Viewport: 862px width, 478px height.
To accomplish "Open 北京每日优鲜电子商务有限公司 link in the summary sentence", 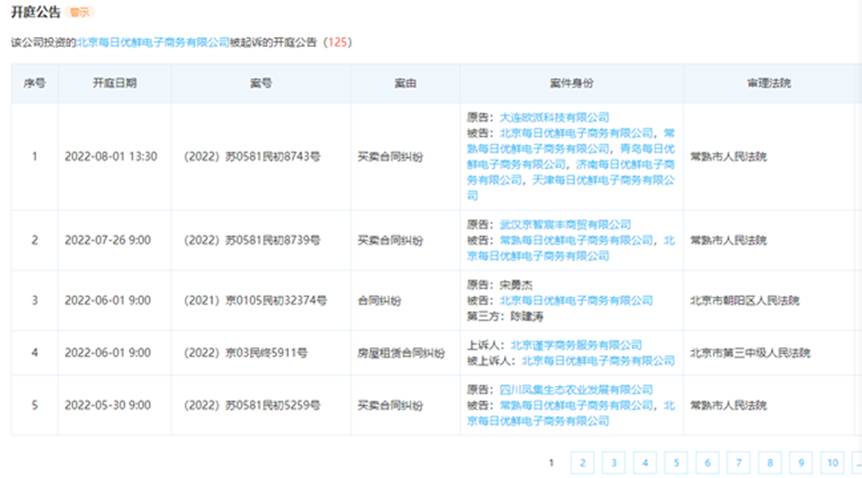I will [167, 43].
